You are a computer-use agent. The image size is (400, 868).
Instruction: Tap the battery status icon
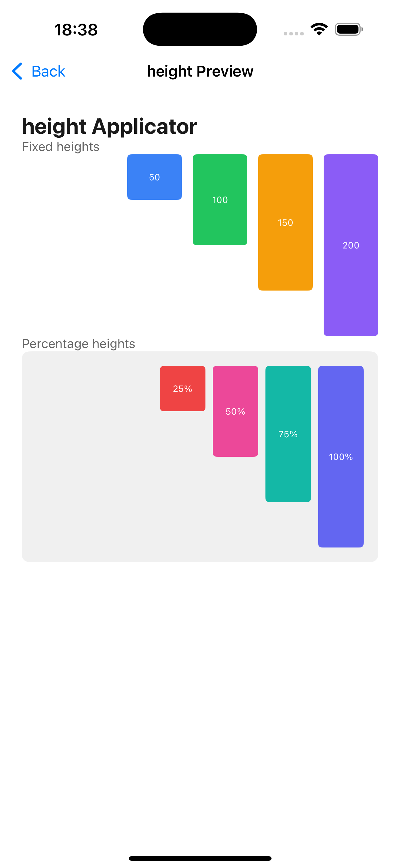tap(349, 29)
